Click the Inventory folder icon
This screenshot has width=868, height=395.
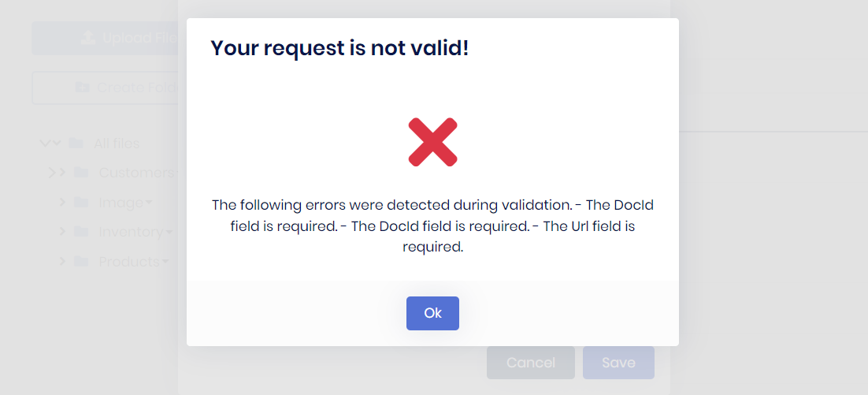click(x=80, y=232)
